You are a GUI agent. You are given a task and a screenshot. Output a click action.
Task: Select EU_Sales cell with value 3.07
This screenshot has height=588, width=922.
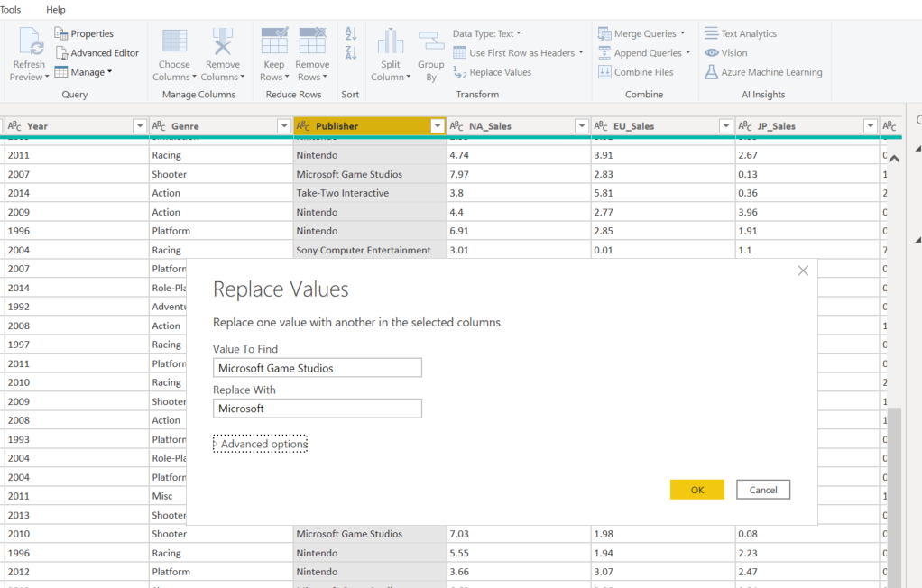pyautogui.click(x=663, y=572)
